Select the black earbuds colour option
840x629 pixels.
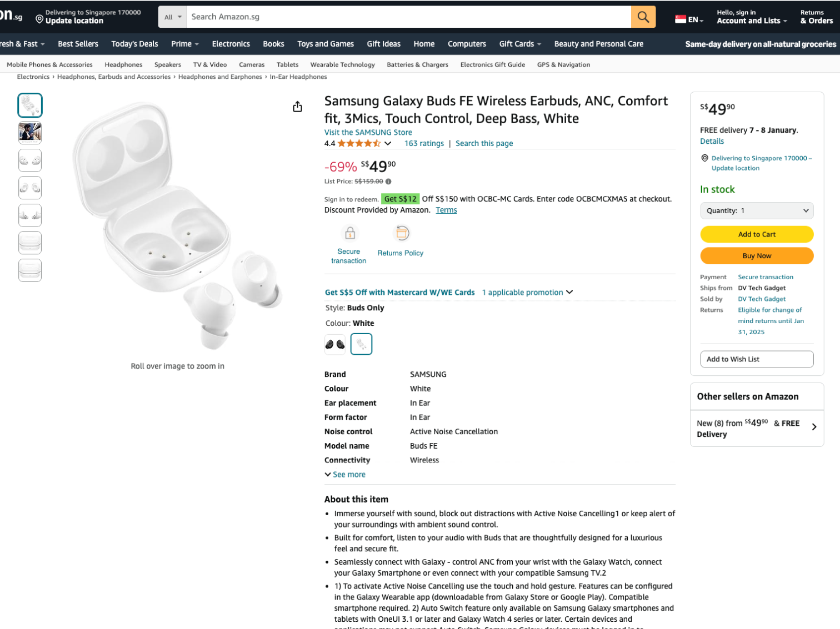[x=334, y=344]
